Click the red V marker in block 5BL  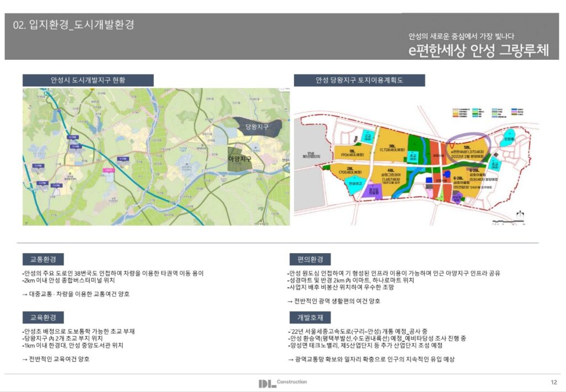click(x=452, y=146)
